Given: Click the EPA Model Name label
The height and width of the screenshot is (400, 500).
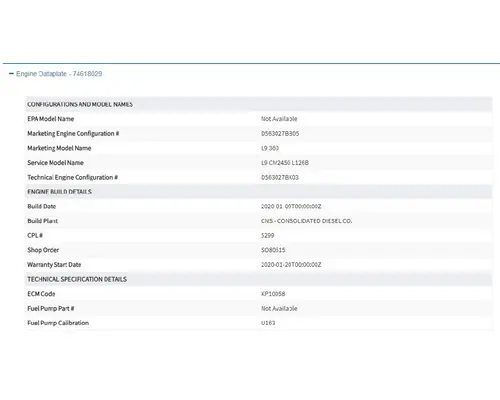Looking at the screenshot, I should [51, 119].
